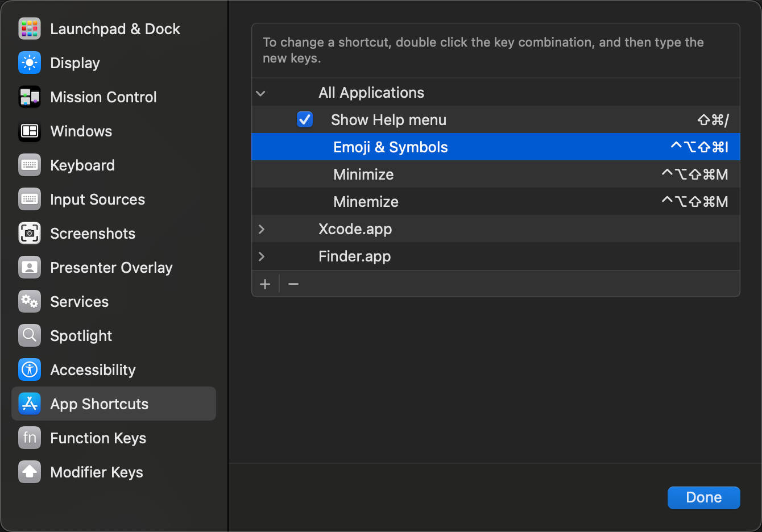Select the Finder.app row label
Screen dimensions: 762x532
point(355,256)
